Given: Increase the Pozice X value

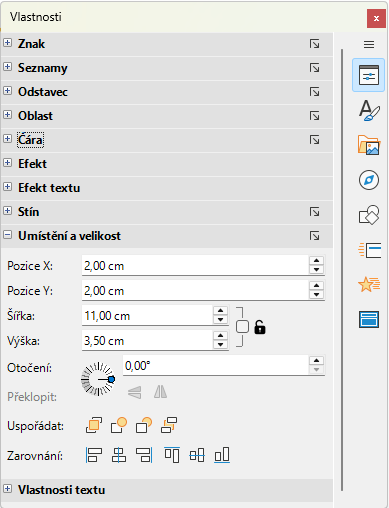Looking at the screenshot, I should 316,261.
